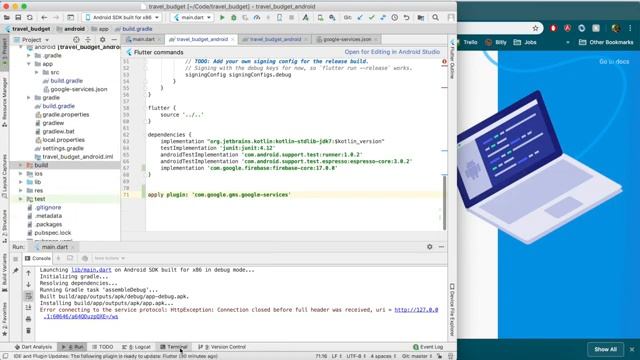
Task: Click the lib/main.dart link in console
Action: click(x=91, y=270)
